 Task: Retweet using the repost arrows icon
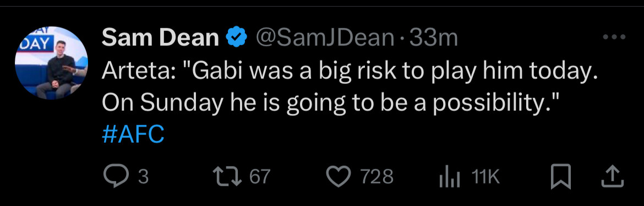(x=227, y=177)
